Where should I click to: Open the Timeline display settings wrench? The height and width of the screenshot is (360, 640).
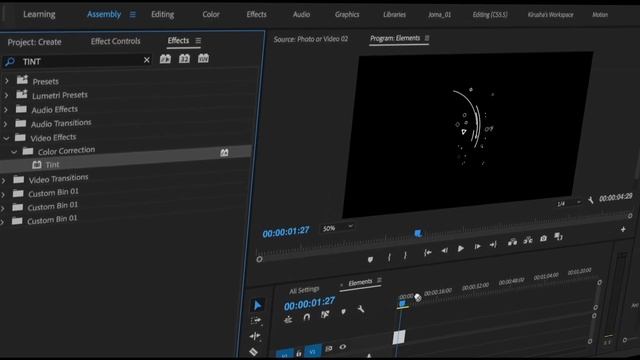[x=361, y=309]
